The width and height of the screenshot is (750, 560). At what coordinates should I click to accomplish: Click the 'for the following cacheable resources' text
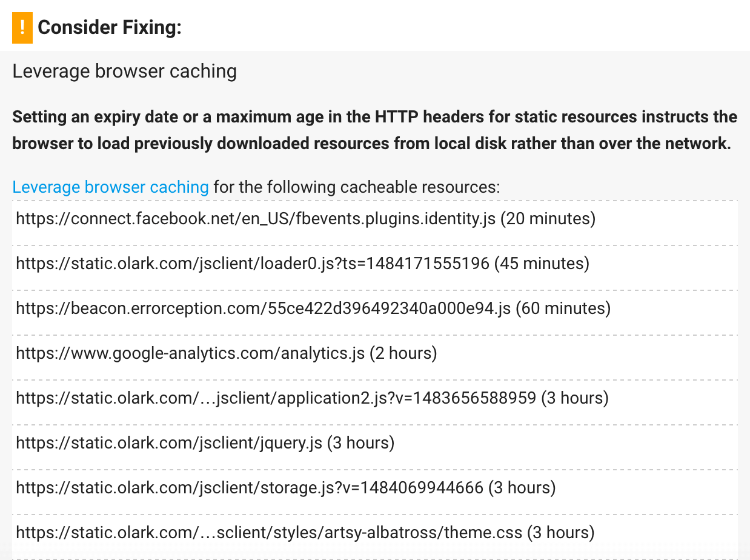[357, 187]
